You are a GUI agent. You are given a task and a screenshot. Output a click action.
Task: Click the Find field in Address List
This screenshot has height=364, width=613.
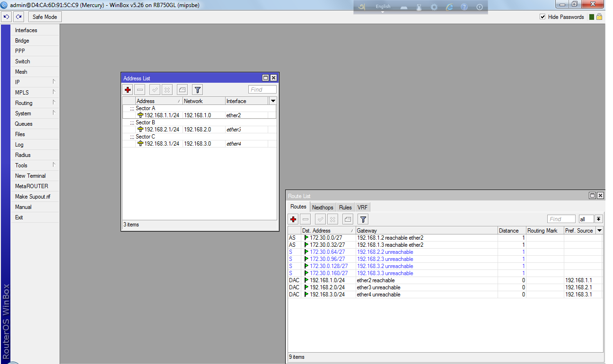click(263, 89)
